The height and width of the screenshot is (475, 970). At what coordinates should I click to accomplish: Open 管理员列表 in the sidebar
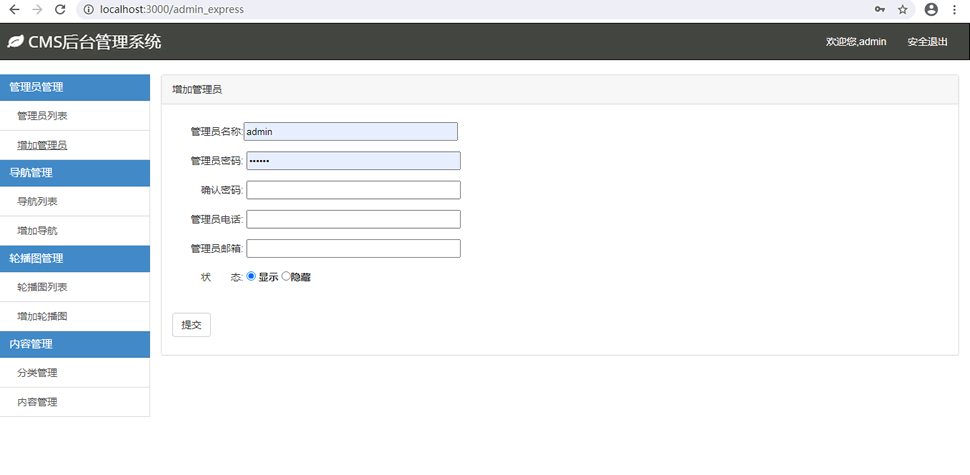42,116
